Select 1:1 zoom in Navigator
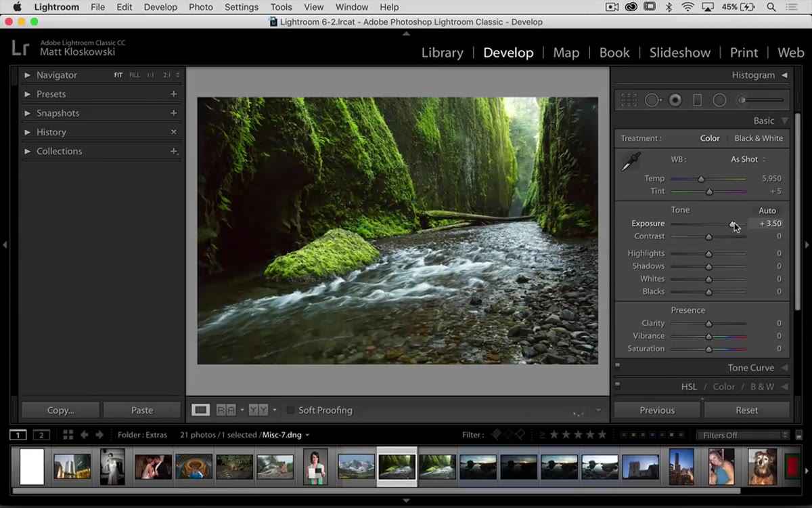812x508 pixels. click(150, 75)
